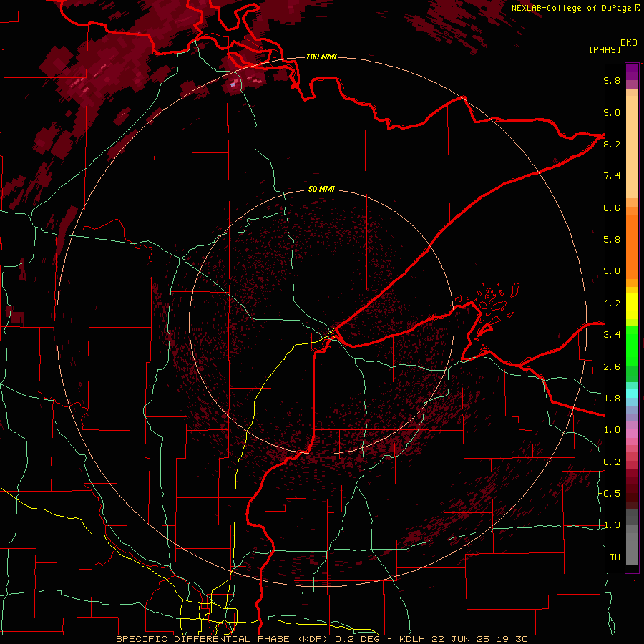The height and width of the screenshot is (644, 644).
Task: Click the 7.4 color scale label
Action: (x=612, y=176)
